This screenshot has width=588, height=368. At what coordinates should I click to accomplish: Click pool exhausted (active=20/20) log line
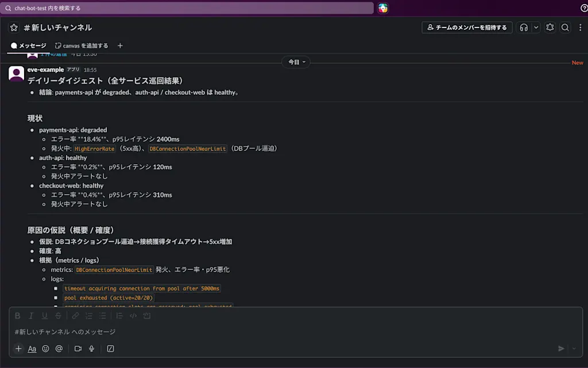pyautogui.click(x=109, y=298)
